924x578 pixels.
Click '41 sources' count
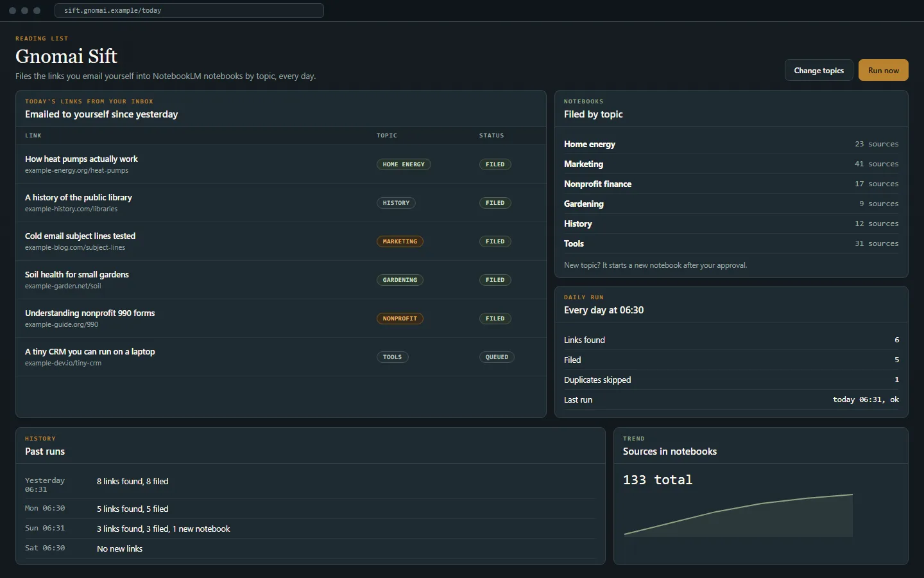877,164
